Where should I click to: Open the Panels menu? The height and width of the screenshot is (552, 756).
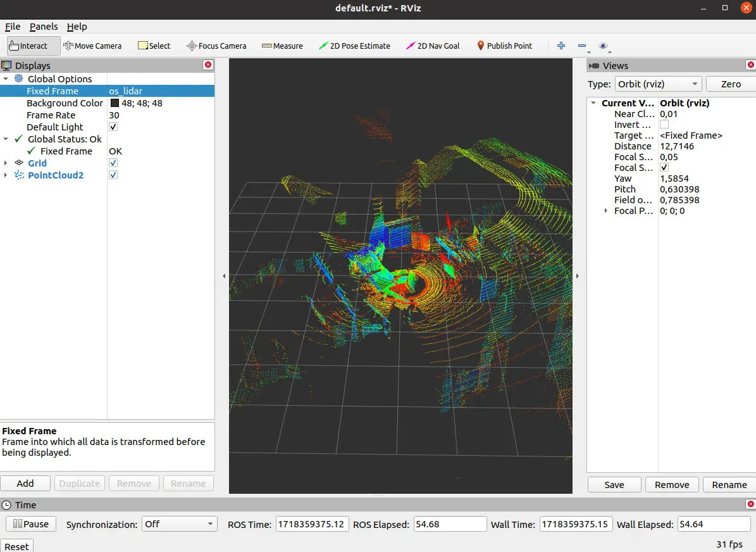pyautogui.click(x=44, y=27)
